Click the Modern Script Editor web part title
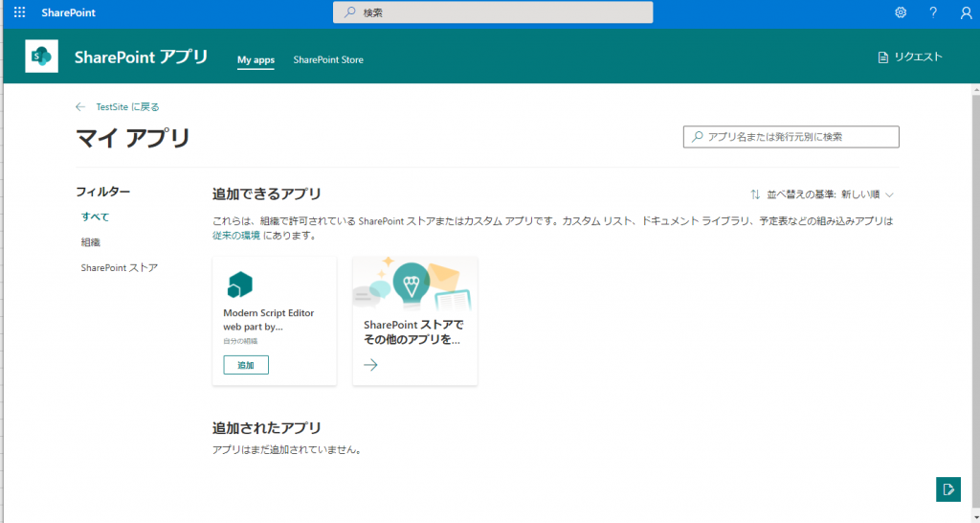980x523 pixels. pos(269,320)
